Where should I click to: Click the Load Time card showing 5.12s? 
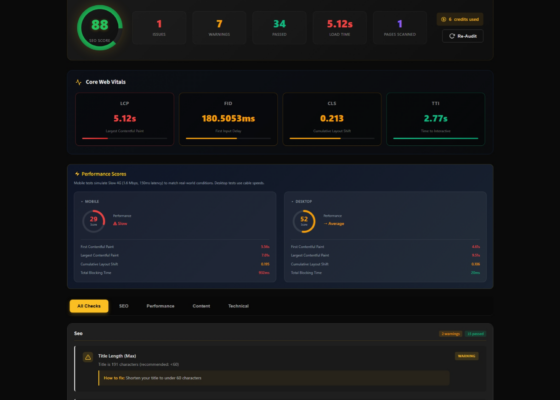[x=340, y=28]
